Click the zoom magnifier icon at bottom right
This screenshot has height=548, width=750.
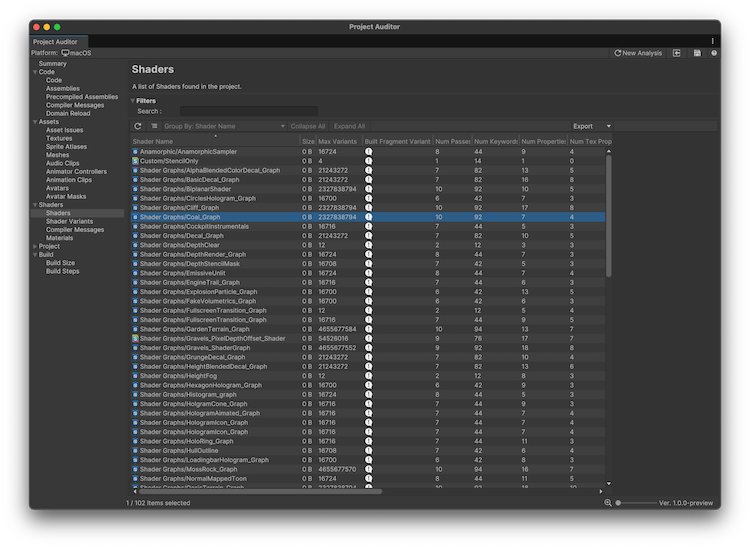608,502
